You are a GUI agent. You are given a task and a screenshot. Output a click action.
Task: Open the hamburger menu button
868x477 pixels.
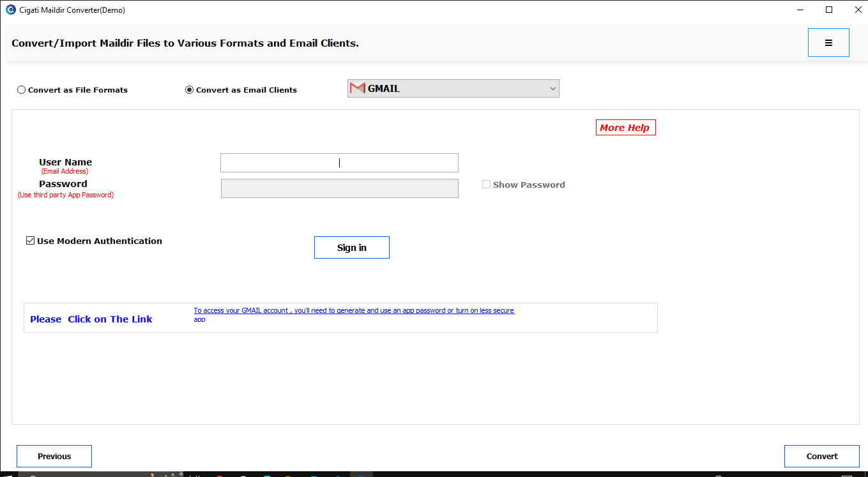(x=828, y=43)
